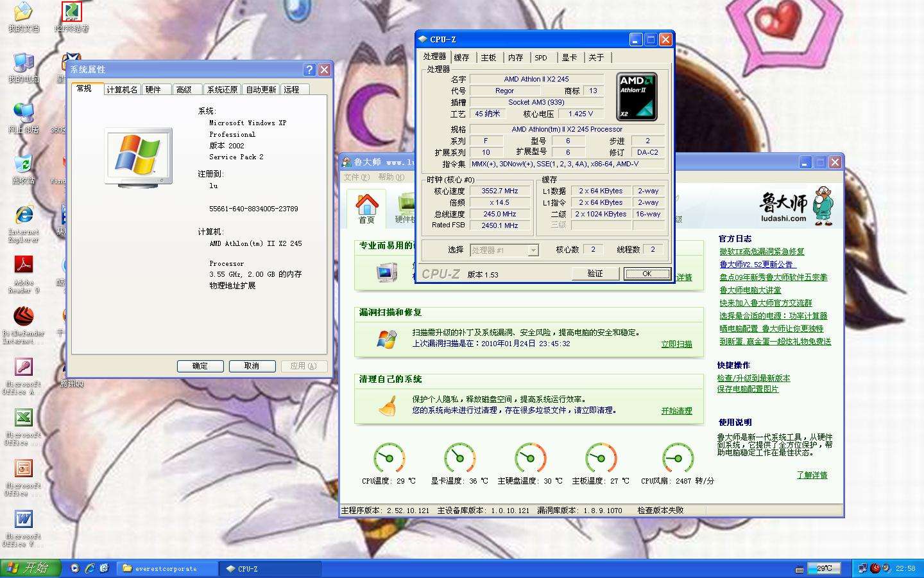
Task: Click 了解详情 link
Action: 812,475
